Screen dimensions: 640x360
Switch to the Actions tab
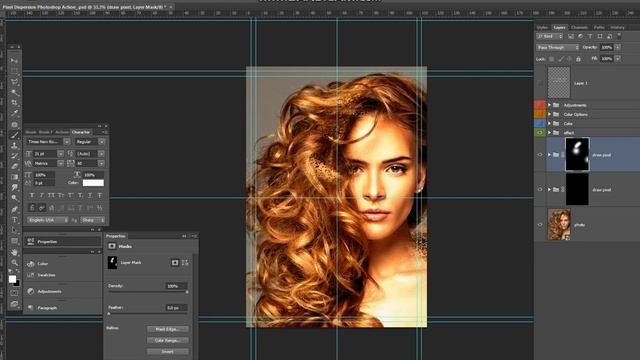point(62,132)
